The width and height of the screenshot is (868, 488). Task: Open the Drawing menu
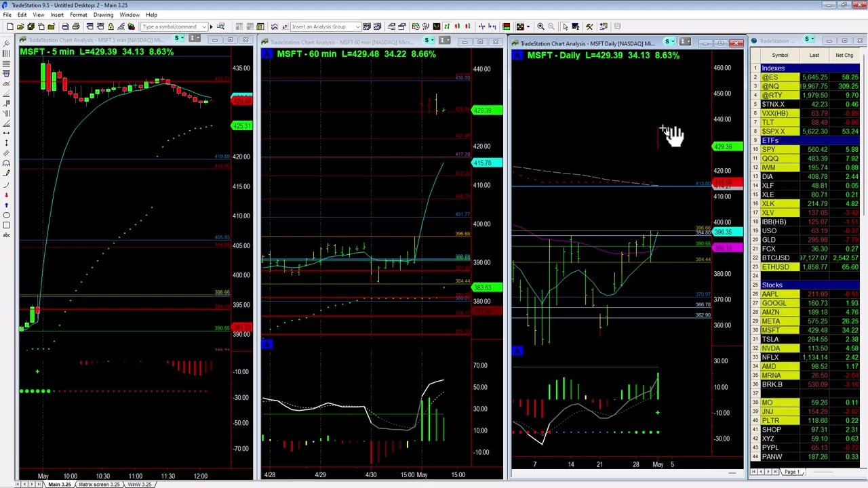tap(103, 15)
